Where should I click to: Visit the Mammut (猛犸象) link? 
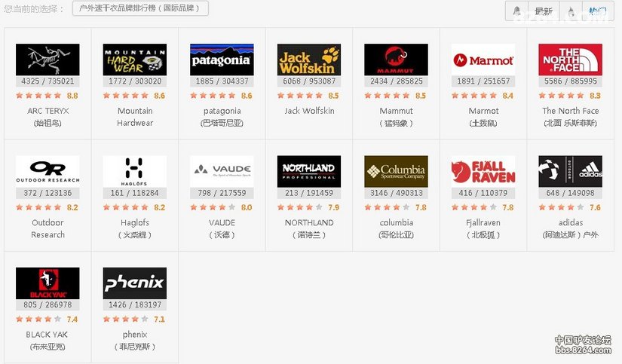click(396, 117)
